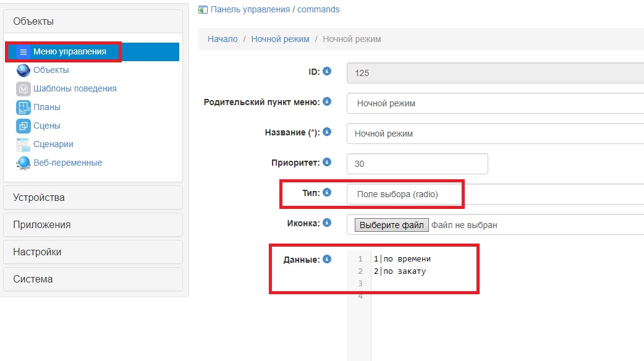Click the Сцены icon in sidebar
The image size is (644, 361).
(x=23, y=126)
